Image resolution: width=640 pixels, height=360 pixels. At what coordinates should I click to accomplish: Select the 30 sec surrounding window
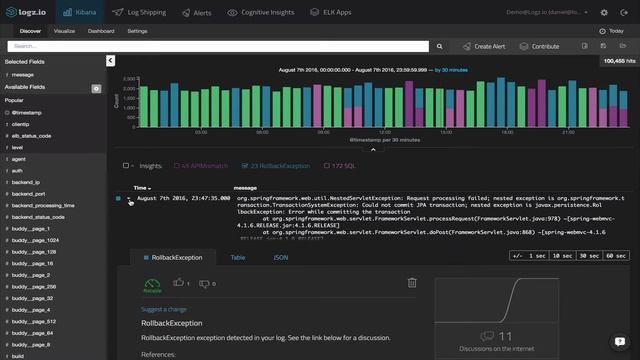pos(589,256)
